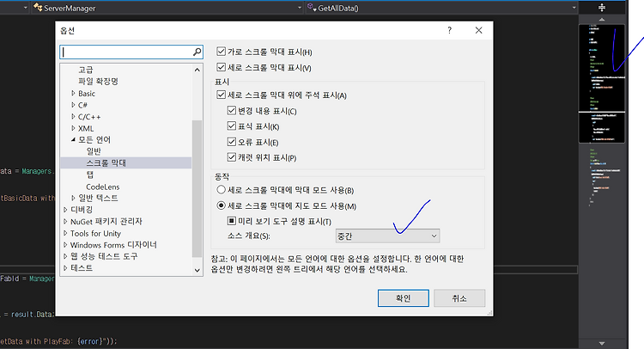The width and height of the screenshot is (644, 349).
Task: Select 일반 under 모든 언어
Action: [x=94, y=151]
